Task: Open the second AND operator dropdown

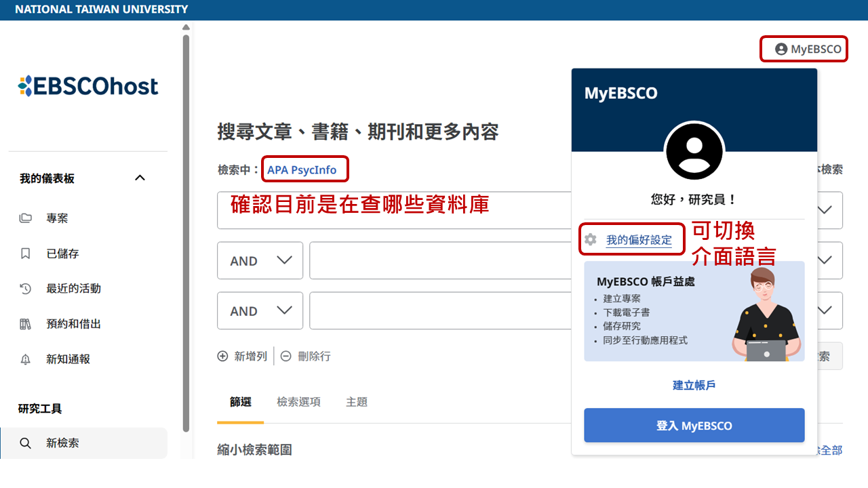Action: tap(260, 311)
